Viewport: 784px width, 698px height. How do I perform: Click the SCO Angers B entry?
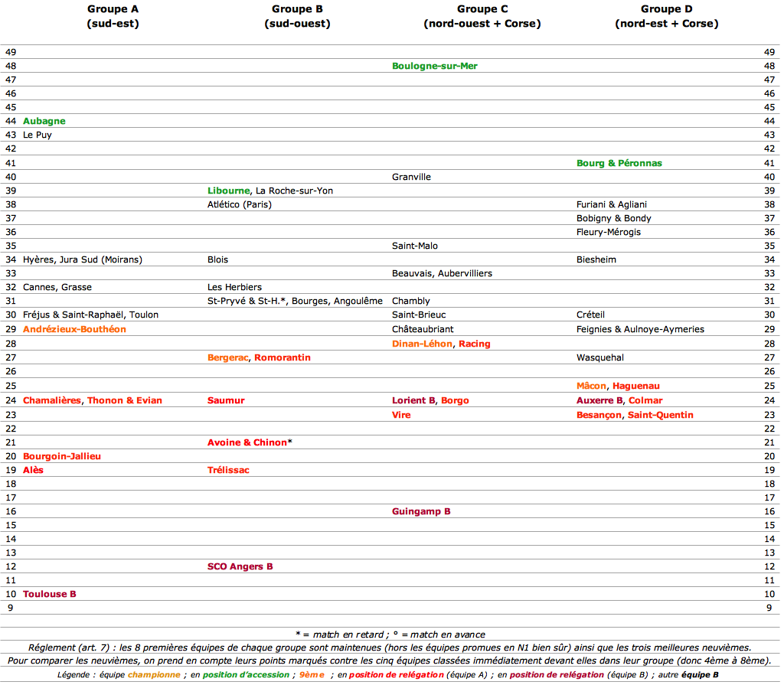click(240, 566)
